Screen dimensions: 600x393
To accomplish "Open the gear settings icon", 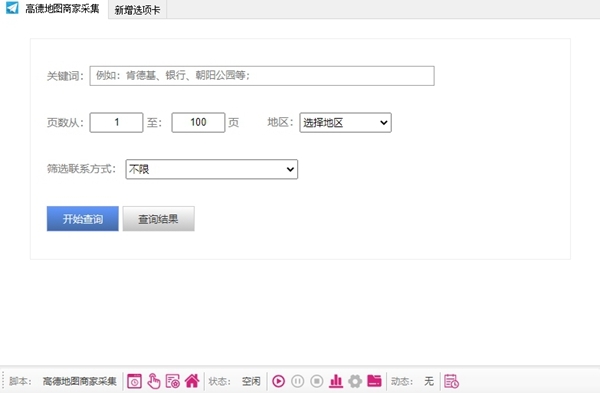I will tap(355, 381).
